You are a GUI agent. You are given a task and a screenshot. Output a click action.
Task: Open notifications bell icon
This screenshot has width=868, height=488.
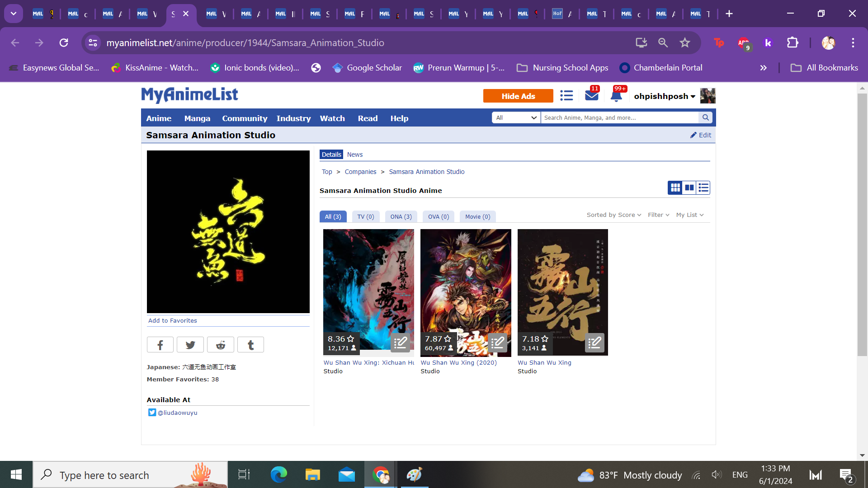[616, 96]
